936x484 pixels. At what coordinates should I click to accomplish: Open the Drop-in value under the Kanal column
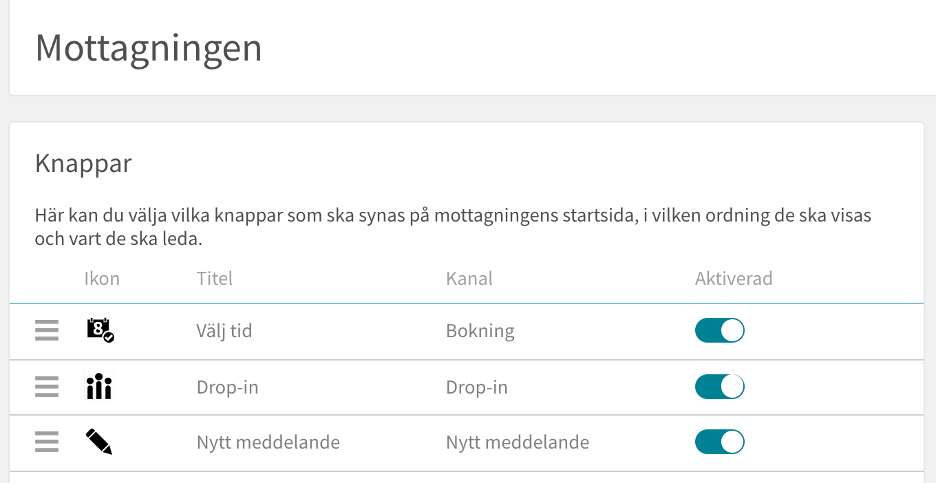pyautogui.click(x=476, y=387)
